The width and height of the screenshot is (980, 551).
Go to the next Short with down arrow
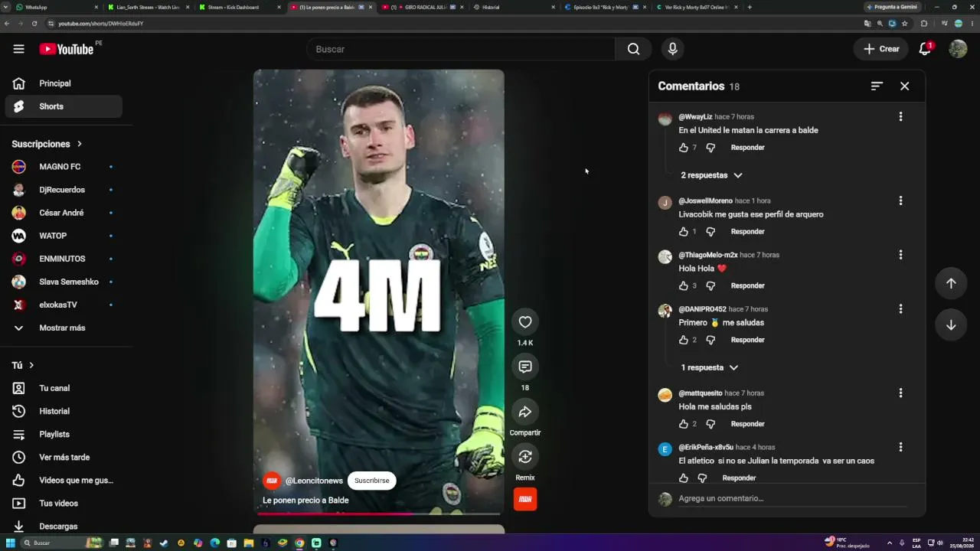(x=951, y=324)
